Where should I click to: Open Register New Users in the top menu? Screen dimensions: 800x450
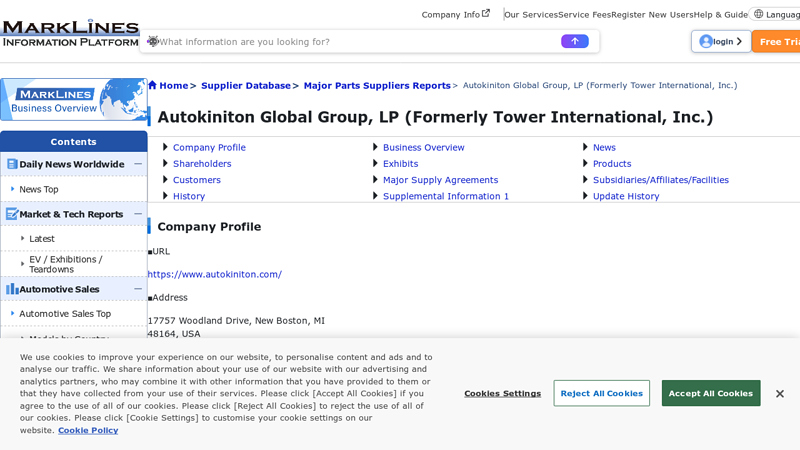(652, 15)
